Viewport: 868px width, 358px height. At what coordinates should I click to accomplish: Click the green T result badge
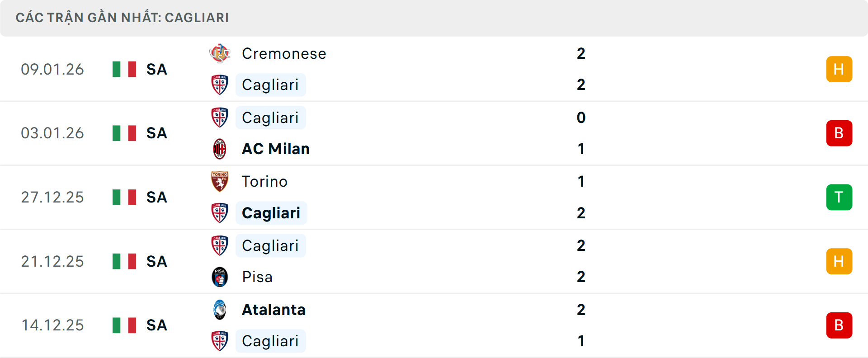839,198
